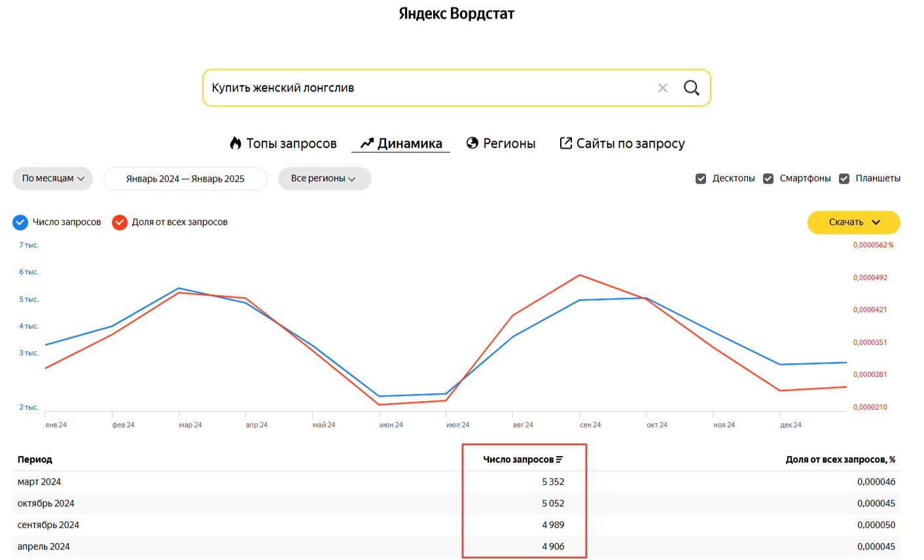This screenshot has width=924, height=560.
Task: Click the trending arrow icon beside Динамика
Action: coord(367,143)
